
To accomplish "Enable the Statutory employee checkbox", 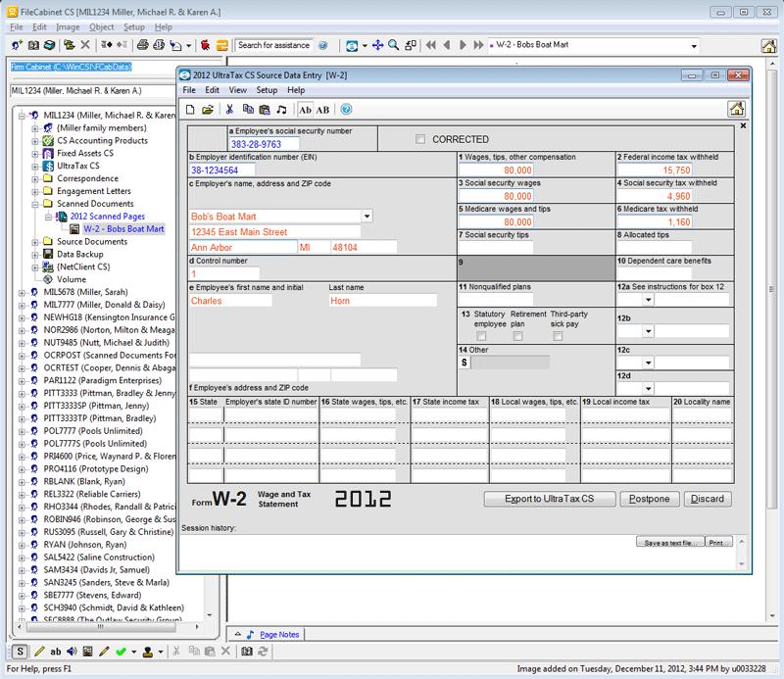I will [x=481, y=336].
